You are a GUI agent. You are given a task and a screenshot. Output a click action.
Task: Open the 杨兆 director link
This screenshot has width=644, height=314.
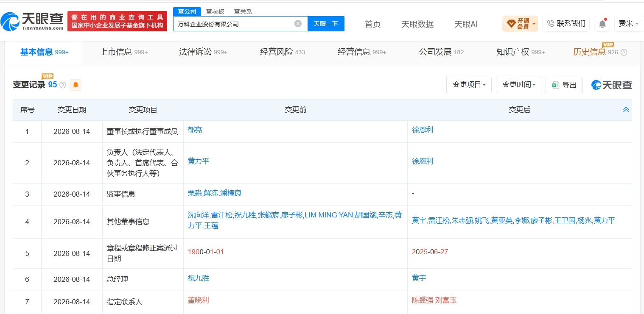click(x=585, y=221)
